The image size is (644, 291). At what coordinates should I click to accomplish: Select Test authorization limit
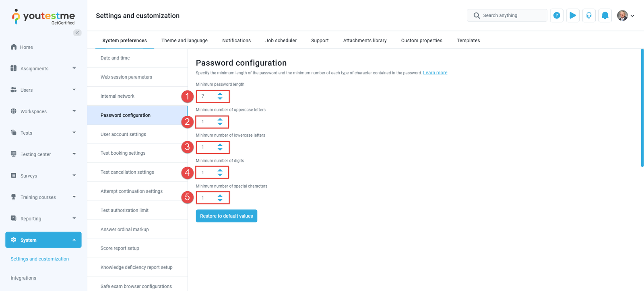(138, 210)
